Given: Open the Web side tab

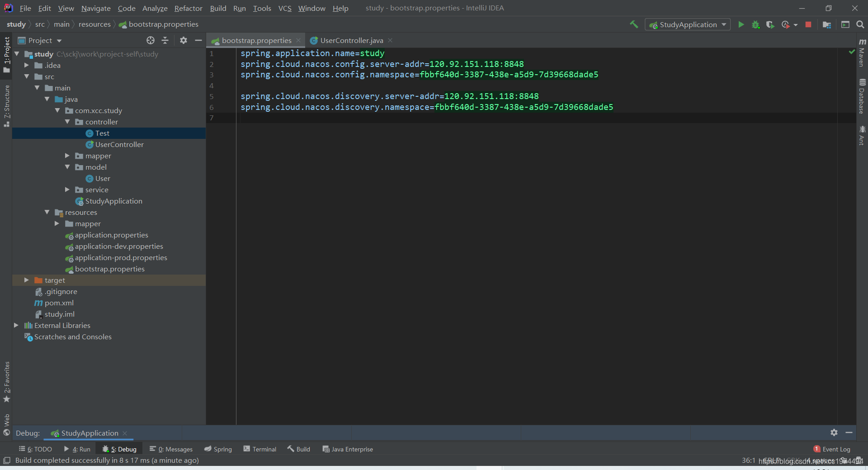Looking at the screenshot, I should coord(6,425).
